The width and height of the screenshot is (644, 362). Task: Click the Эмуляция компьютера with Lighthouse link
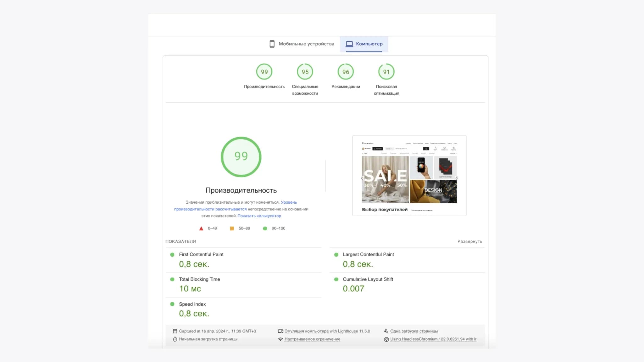[327, 331]
